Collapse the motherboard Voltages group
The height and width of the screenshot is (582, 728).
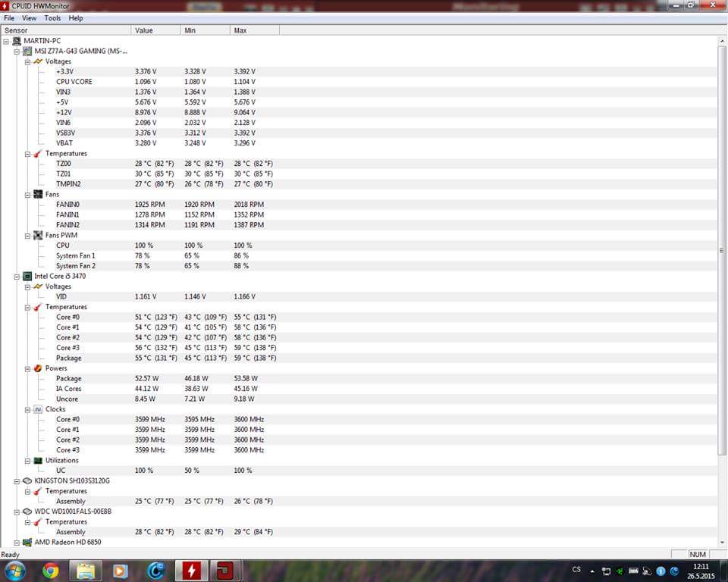pos(27,61)
